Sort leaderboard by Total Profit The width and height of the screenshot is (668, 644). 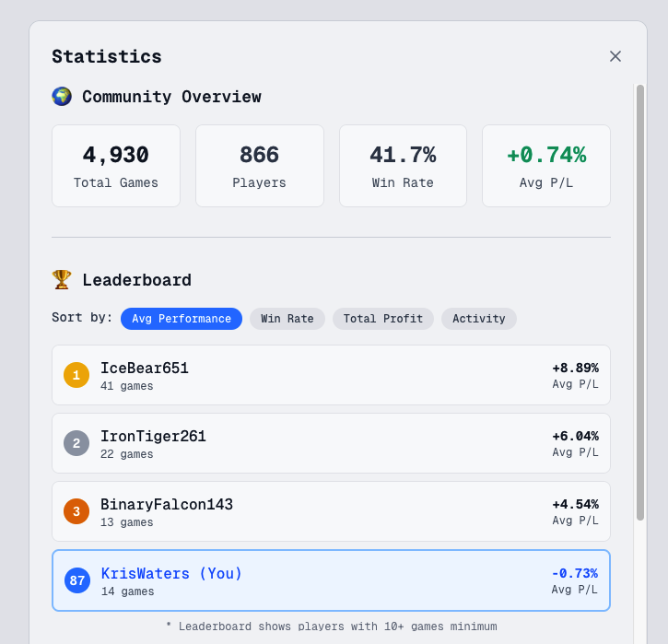[383, 319]
